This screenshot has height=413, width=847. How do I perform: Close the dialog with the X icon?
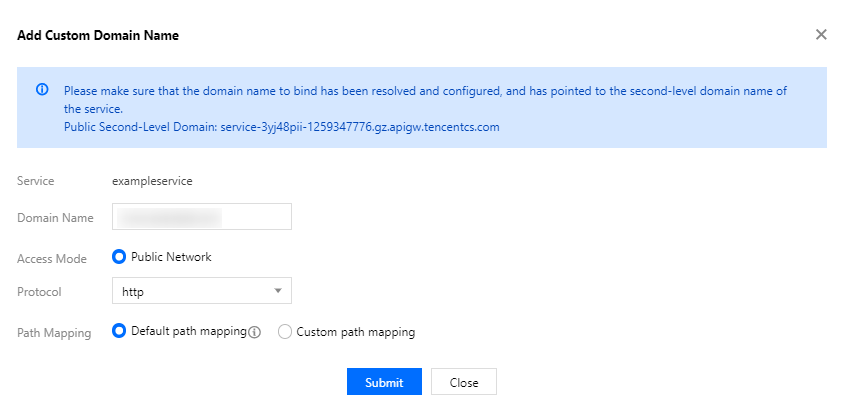point(821,34)
